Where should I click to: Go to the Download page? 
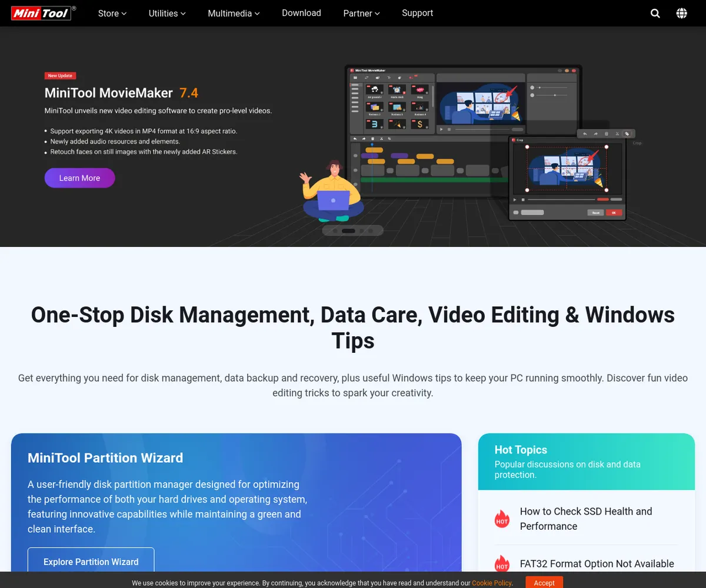(x=301, y=13)
